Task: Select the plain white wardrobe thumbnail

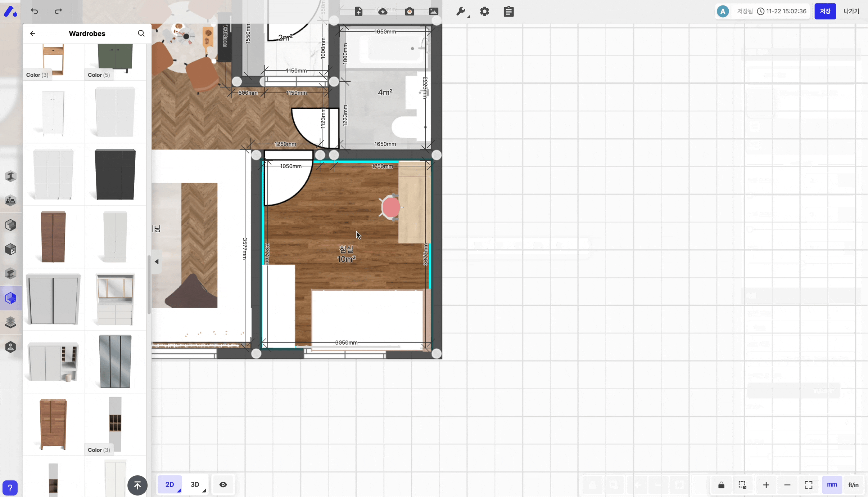Action: coord(115,112)
